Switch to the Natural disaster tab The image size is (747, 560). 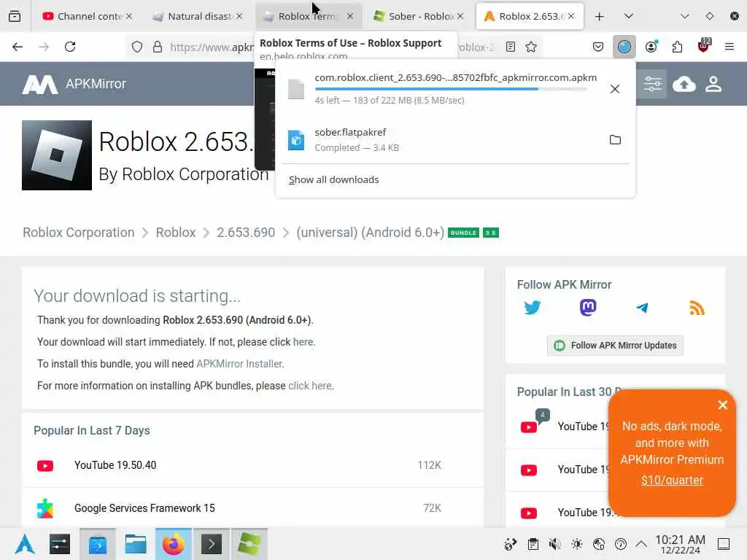[198, 16]
